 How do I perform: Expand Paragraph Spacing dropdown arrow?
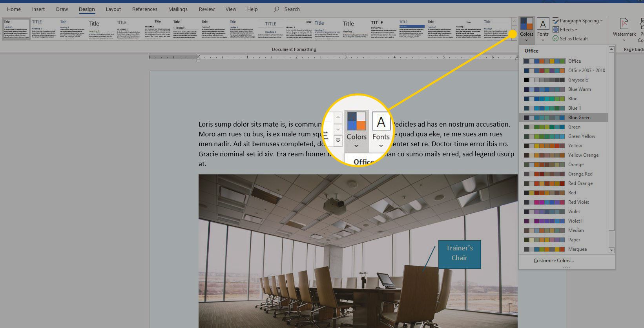[x=601, y=21]
